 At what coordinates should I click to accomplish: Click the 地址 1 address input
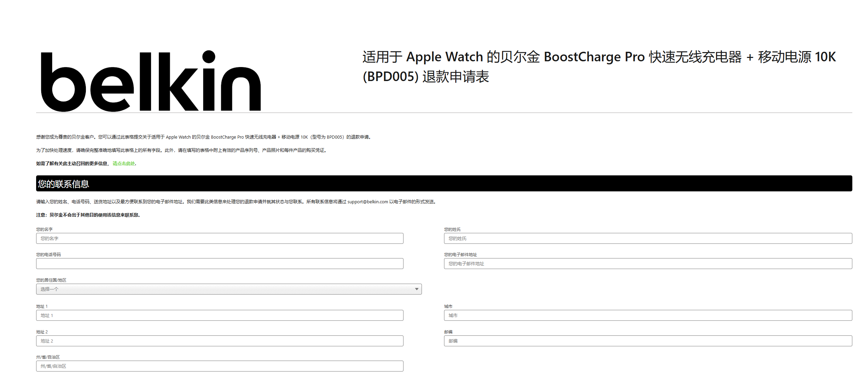tap(219, 315)
